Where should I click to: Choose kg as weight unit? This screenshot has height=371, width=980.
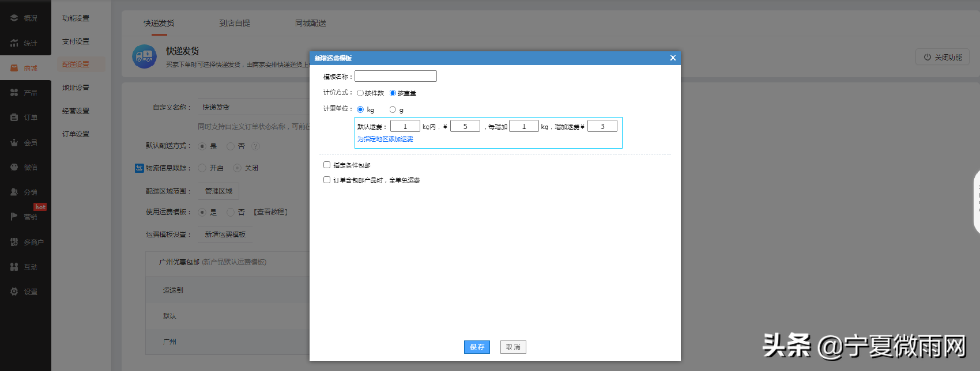(x=360, y=109)
